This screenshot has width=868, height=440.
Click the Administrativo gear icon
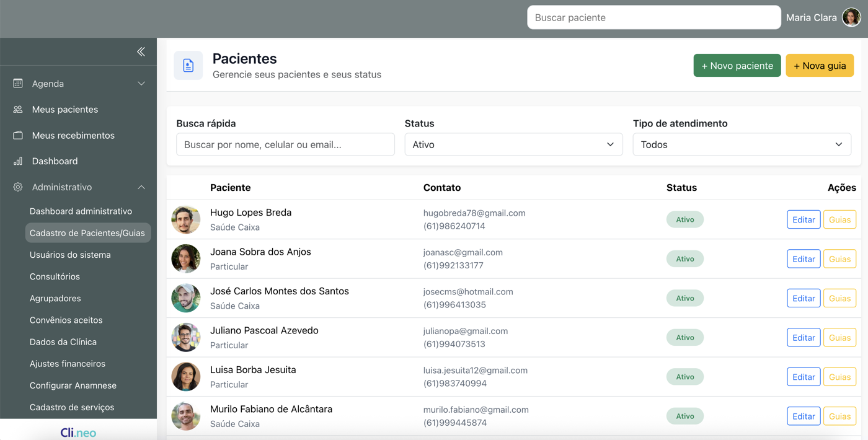tap(18, 187)
